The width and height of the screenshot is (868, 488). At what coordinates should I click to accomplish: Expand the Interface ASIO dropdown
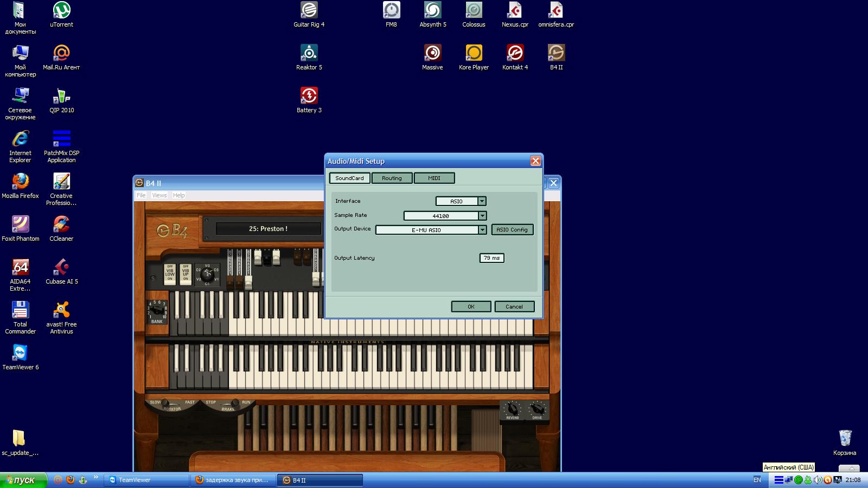point(481,201)
